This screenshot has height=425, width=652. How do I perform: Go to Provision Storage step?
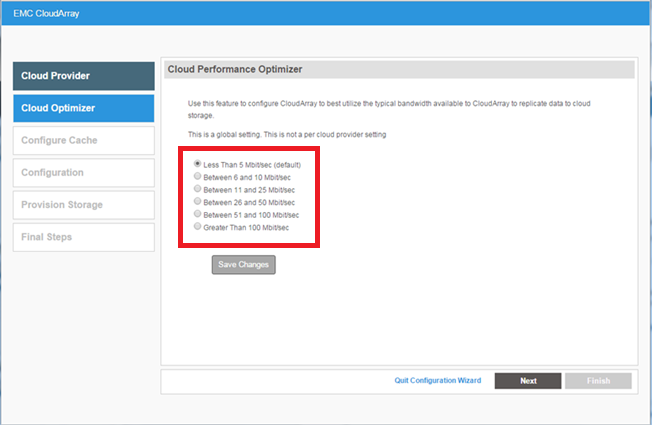tap(84, 205)
